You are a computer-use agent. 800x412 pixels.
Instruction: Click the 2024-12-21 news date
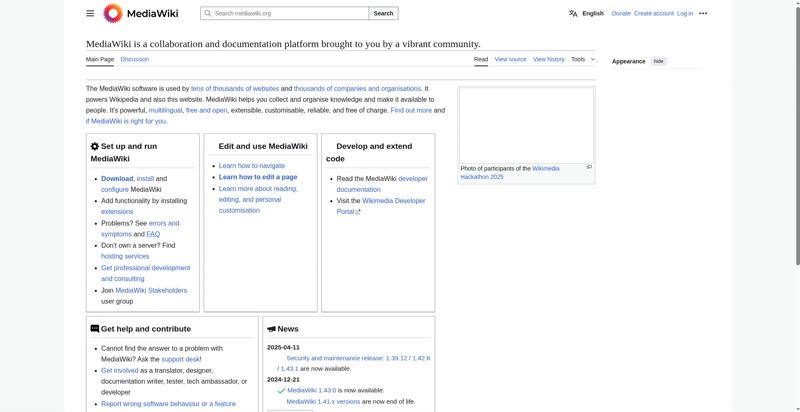point(283,380)
